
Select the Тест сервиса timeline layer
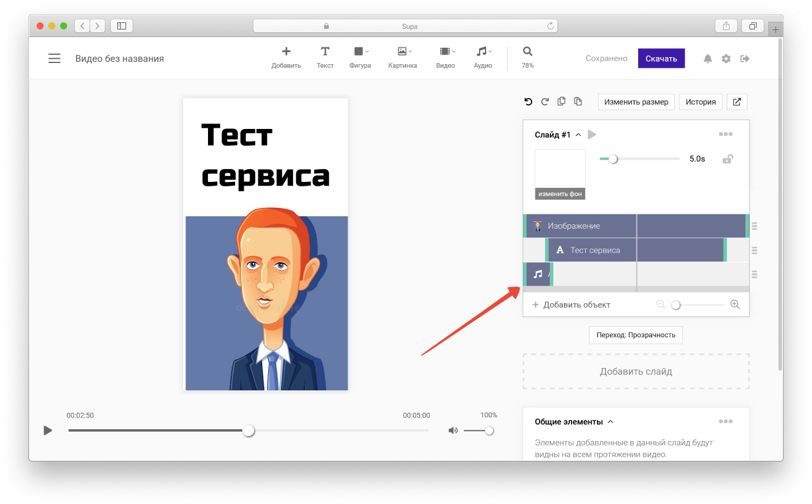coord(636,250)
